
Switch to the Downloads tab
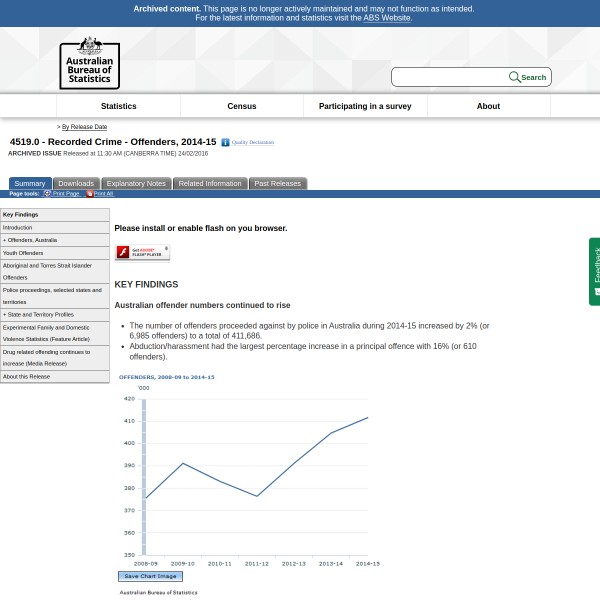coord(75,183)
